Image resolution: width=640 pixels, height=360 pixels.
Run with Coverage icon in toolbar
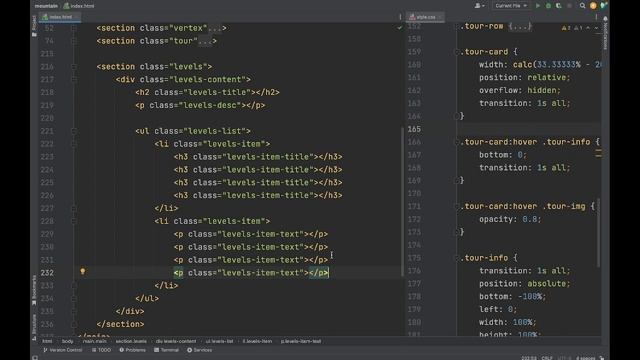tap(558, 6)
